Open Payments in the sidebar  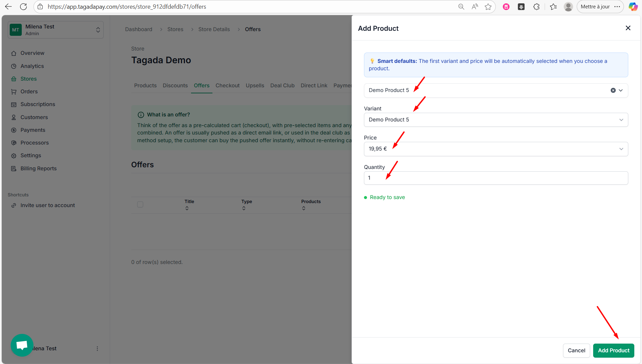33,130
